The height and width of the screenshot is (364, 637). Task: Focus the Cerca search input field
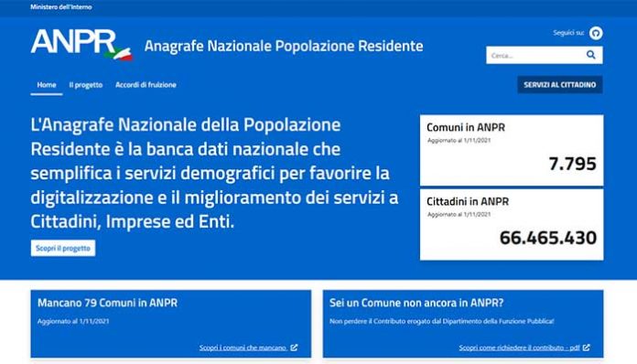(534, 55)
